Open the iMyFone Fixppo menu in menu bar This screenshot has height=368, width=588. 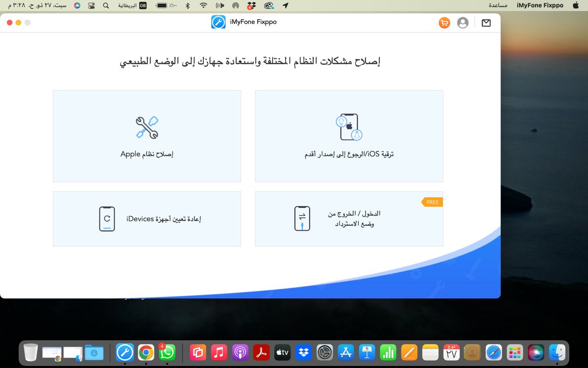540,5
